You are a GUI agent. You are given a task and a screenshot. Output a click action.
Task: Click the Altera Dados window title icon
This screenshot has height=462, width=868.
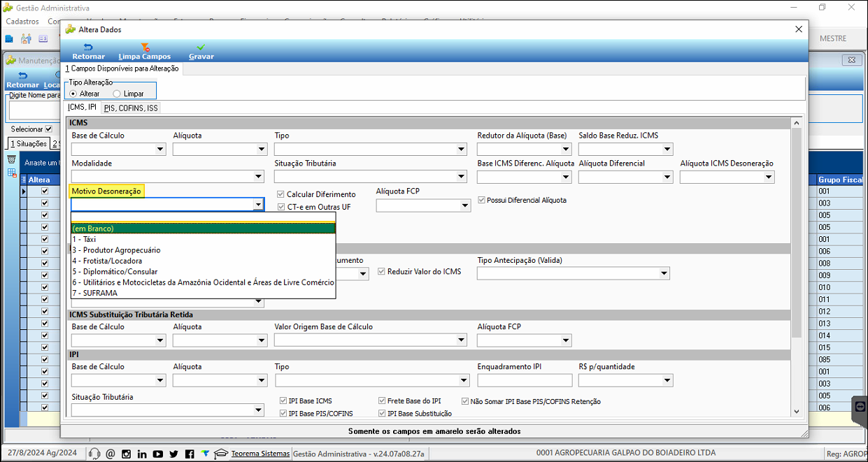point(71,29)
